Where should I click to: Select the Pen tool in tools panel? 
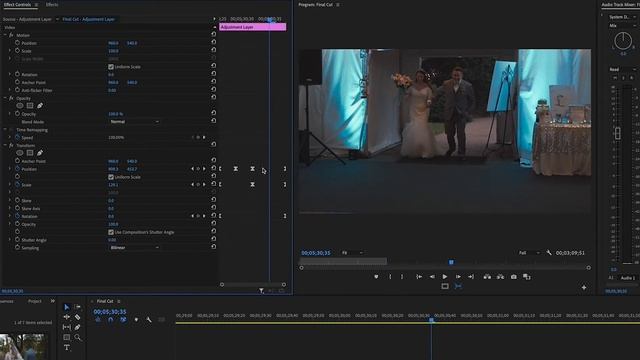click(77, 327)
